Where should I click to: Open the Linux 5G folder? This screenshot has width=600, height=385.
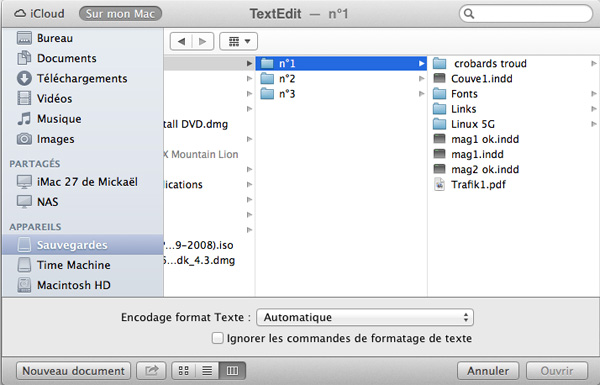click(514, 124)
